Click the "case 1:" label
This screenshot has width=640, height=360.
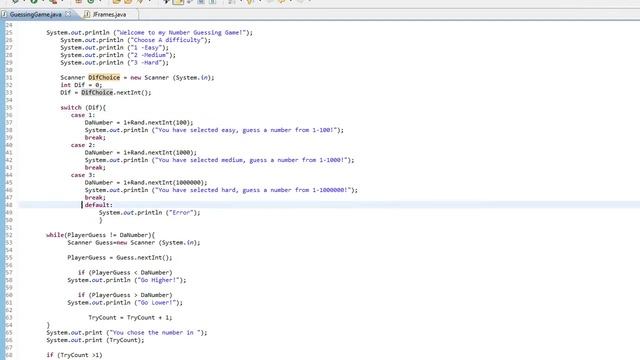tap(83, 115)
